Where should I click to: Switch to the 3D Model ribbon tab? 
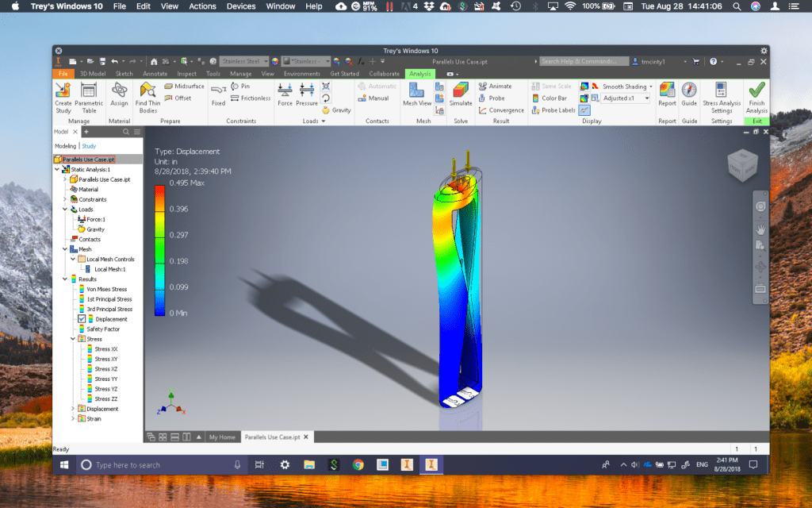coord(93,74)
